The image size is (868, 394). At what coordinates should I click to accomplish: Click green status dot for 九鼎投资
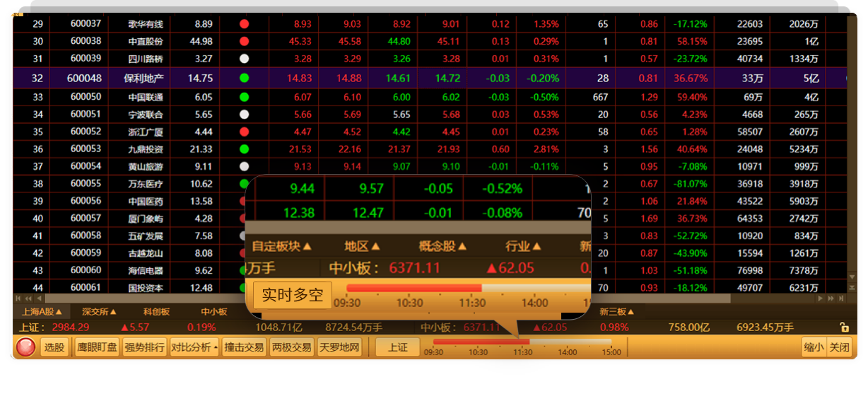pyautogui.click(x=244, y=149)
